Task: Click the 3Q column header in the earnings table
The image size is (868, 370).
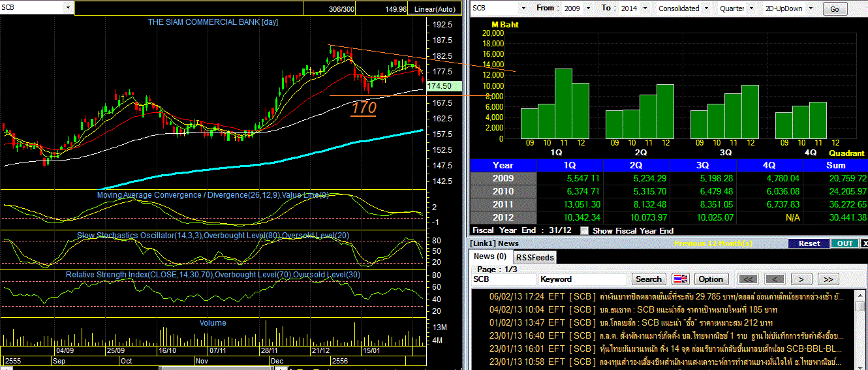Action: 704,165
